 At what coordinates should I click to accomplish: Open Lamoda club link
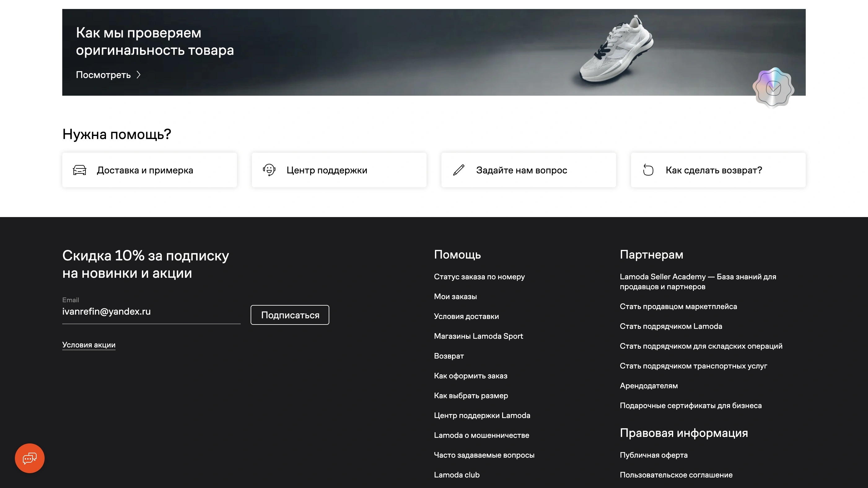tap(457, 475)
